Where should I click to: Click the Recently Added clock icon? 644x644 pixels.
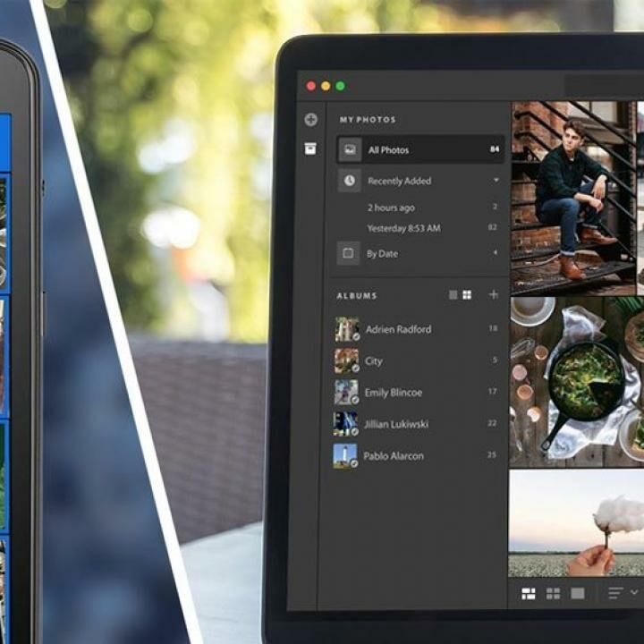[350, 181]
